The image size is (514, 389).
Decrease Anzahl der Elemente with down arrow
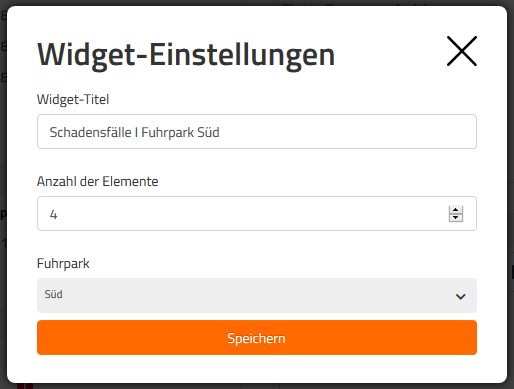click(456, 218)
